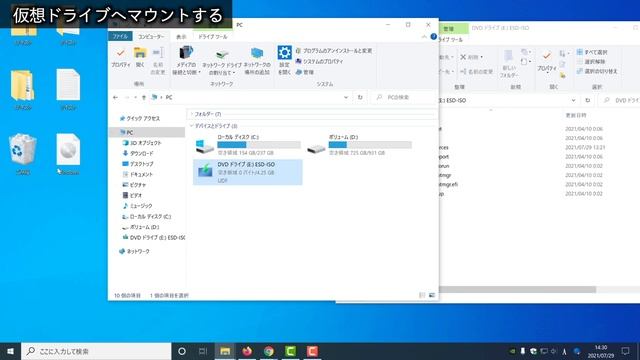The width and height of the screenshot is (640, 360).
Task: Click the horizontal scrollbar in DVD window
Action: 517,289
